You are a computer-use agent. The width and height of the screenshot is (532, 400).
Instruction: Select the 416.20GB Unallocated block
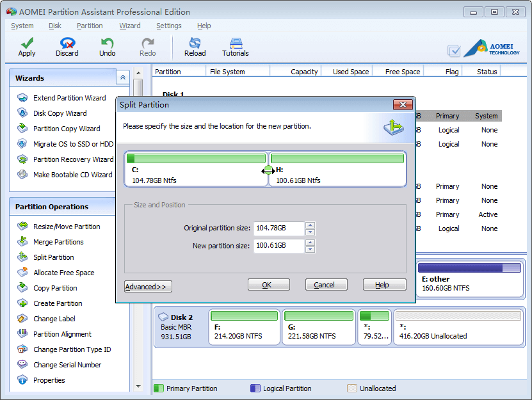pos(458,326)
